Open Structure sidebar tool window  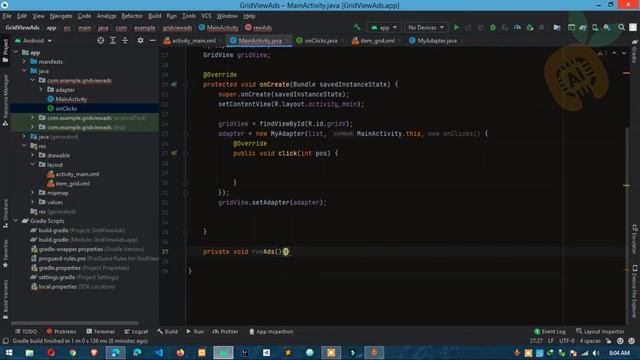[5, 213]
